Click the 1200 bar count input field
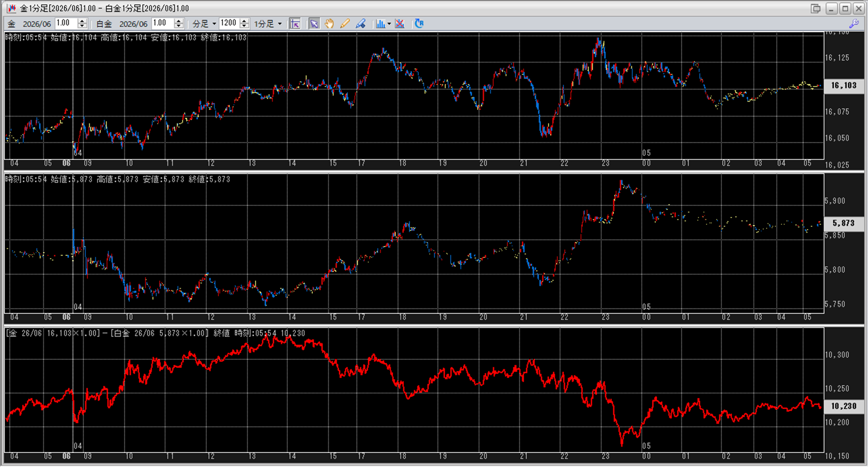The width and height of the screenshot is (868, 467). pyautogui.click(x=229, y=23)
